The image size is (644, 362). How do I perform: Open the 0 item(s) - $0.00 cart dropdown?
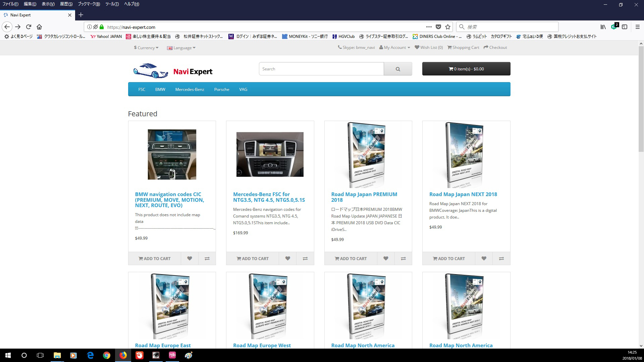466,69
